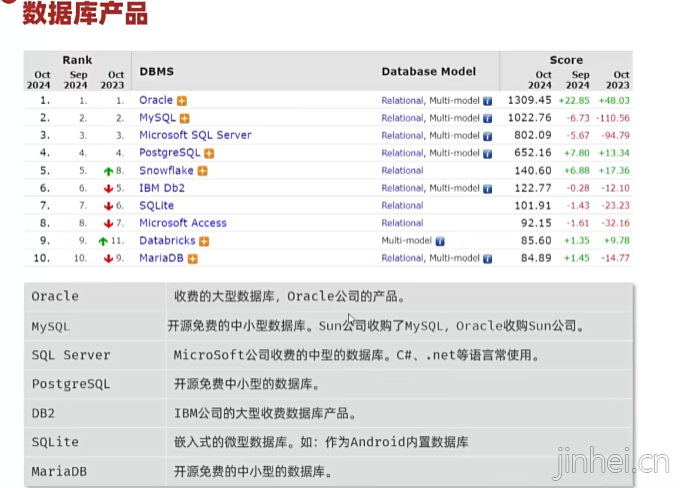Click the plus icon next to MySQL
This screenshot has height=488, width=680.
(185, 118)
